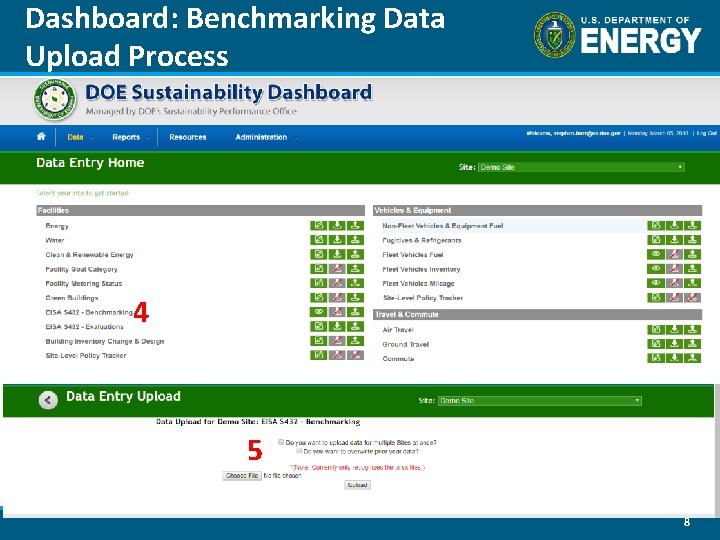Select the EISA 5432 - Benchmarking label
This screenshot has width=720, height=540.
coord(89,312)
